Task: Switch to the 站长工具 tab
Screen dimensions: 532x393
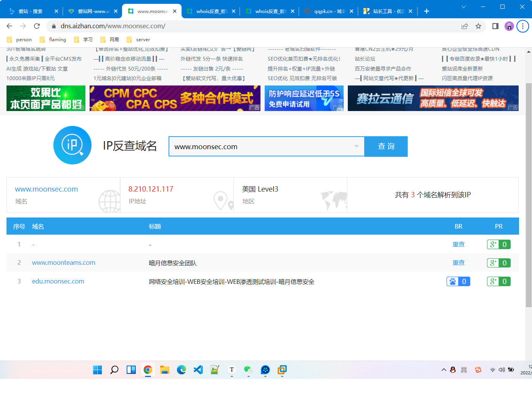Action: coord(389,11)
